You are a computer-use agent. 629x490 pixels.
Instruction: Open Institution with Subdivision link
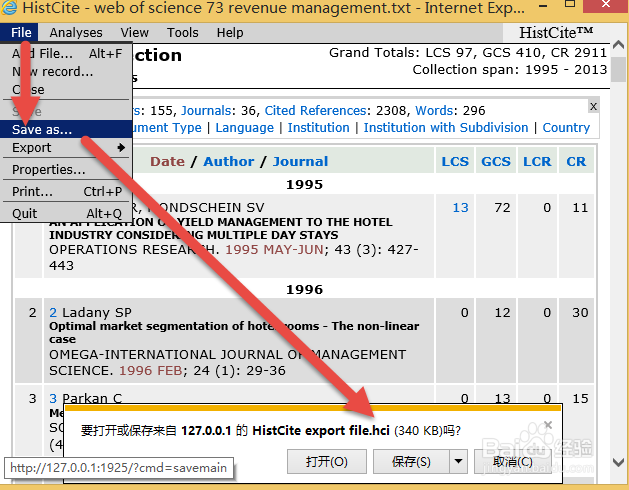[x=446, y=128]
